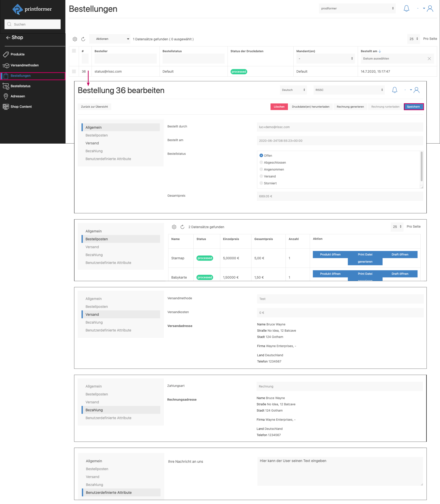Screen dimensions: 440x504
Task: Click the notification bell in top header
Action: pyautogui.click(x=406, y=9)
